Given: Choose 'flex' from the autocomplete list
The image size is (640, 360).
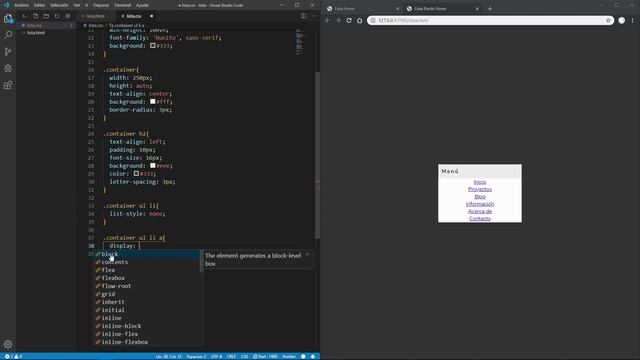Looking at the screenshot, I should click(147, 270).
